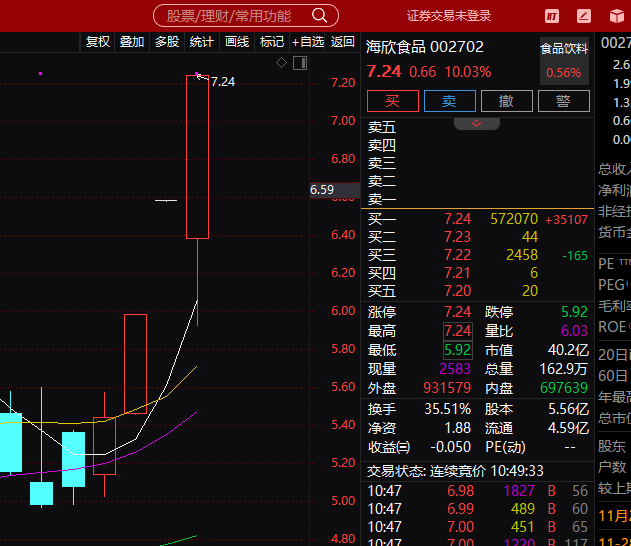Click 证券交易未登录 login status text

pyautogui.click(x=449, y=16)
